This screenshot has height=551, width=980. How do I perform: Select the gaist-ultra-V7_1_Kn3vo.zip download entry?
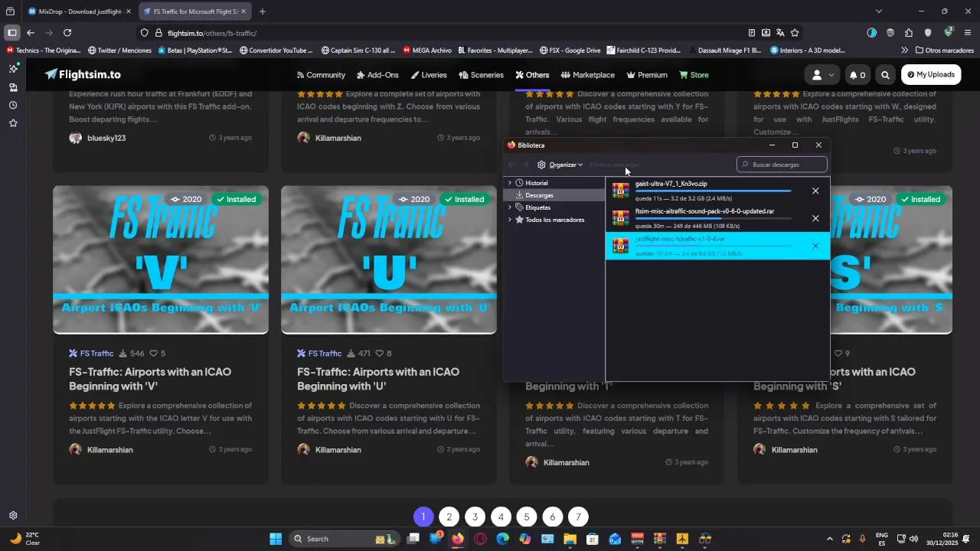pos(717,191)
